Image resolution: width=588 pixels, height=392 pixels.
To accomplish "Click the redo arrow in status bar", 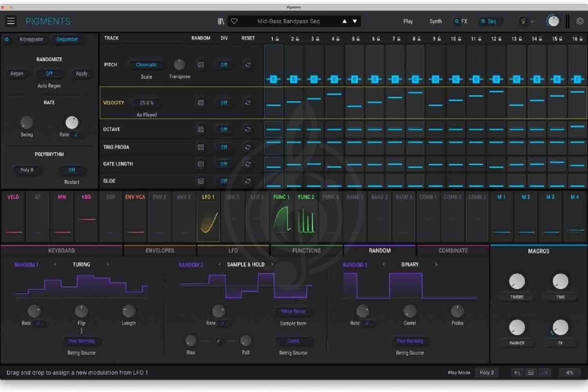I will click(545, 373).
